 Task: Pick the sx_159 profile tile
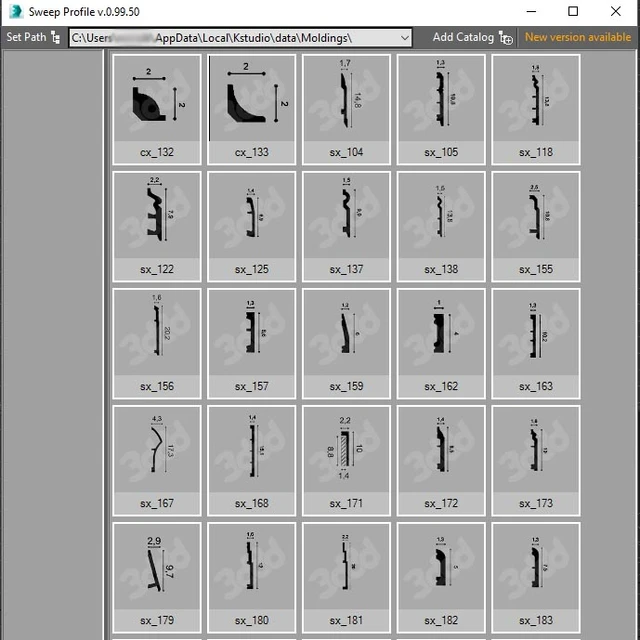click(x=346, y=344)
